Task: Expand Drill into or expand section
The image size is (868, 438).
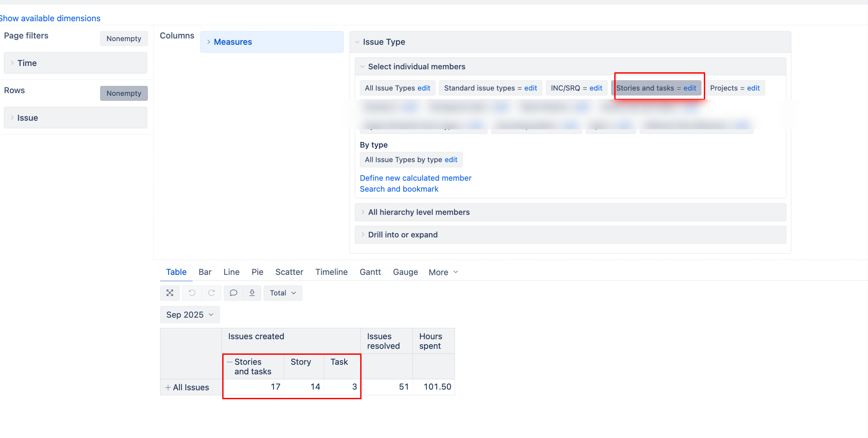Action: point(402,235)
